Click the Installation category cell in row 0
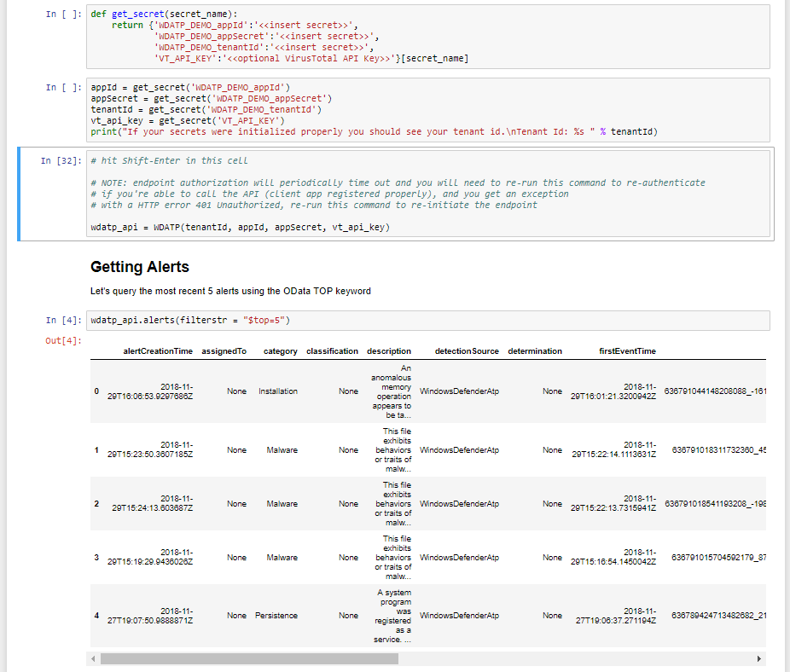 278,391
